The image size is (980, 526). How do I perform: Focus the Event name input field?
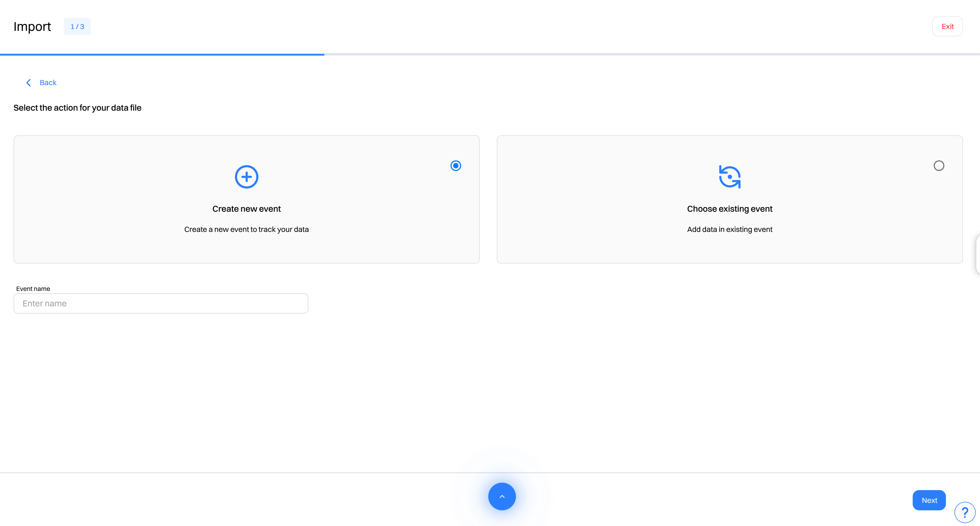coord(161,303)
